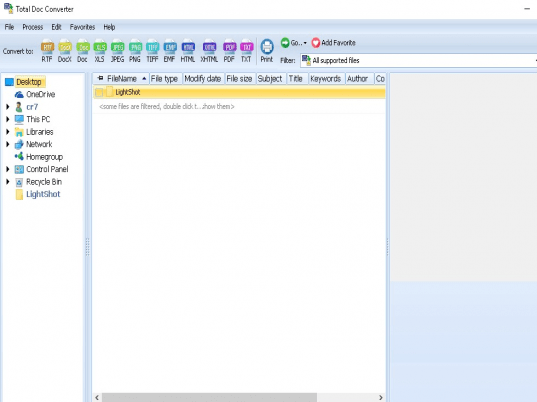Image resolution: width=537 pixels, height=402 pixels.
Task: Click the Recycle Bin icon
Action: tap(19, 182)
